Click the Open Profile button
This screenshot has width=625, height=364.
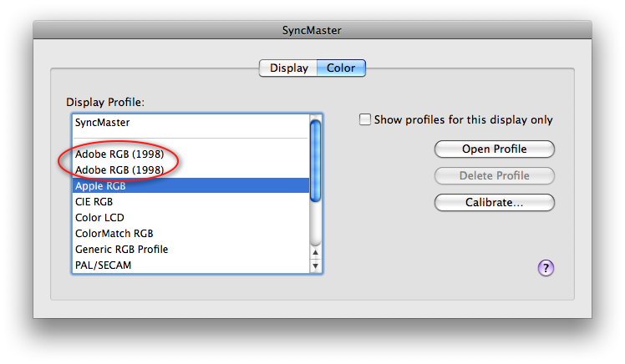pos(495,149)
